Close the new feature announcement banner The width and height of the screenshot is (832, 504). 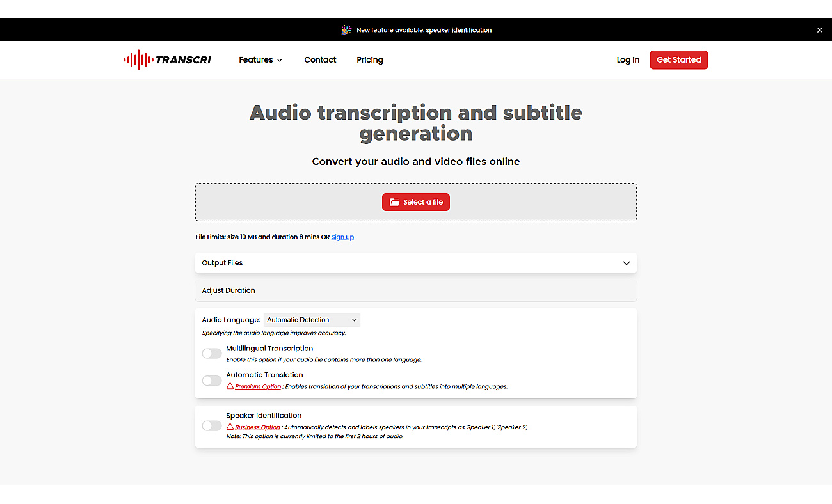pos(820,30)
